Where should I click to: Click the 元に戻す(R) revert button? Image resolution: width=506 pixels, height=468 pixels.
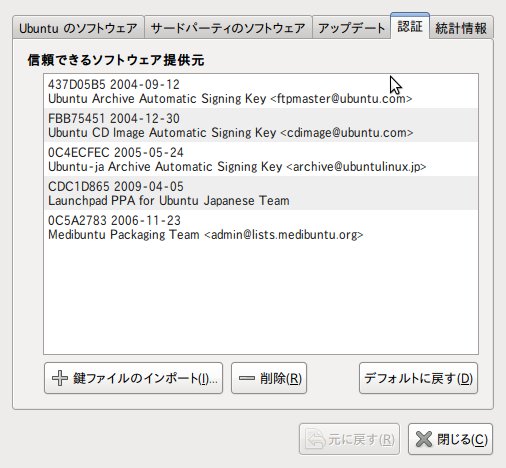(349, 439)
